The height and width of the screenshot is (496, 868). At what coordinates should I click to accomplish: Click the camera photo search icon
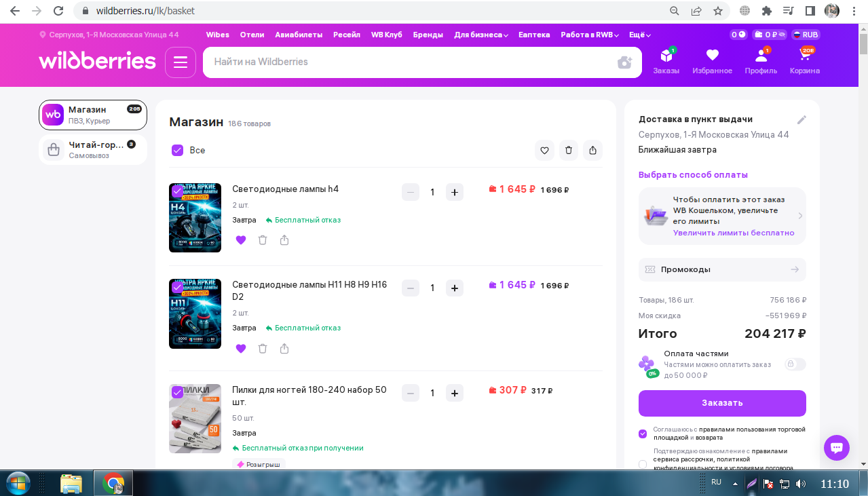click(624, 62)
